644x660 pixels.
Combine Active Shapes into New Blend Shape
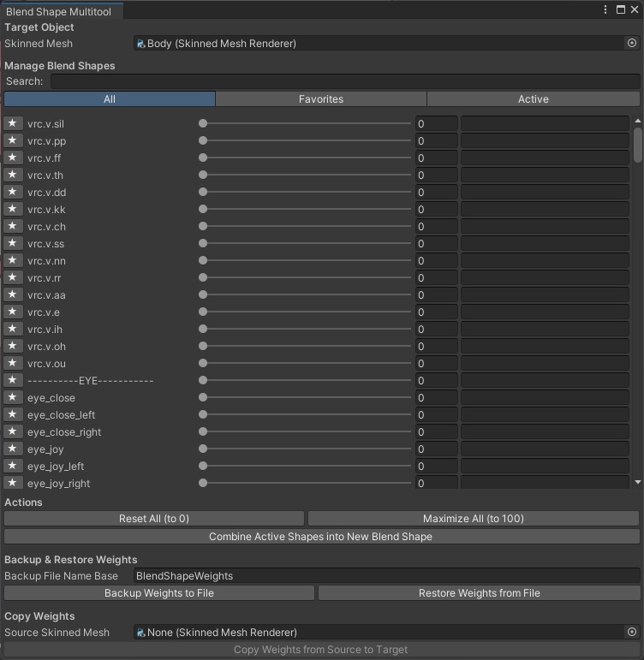coord(321,537)
